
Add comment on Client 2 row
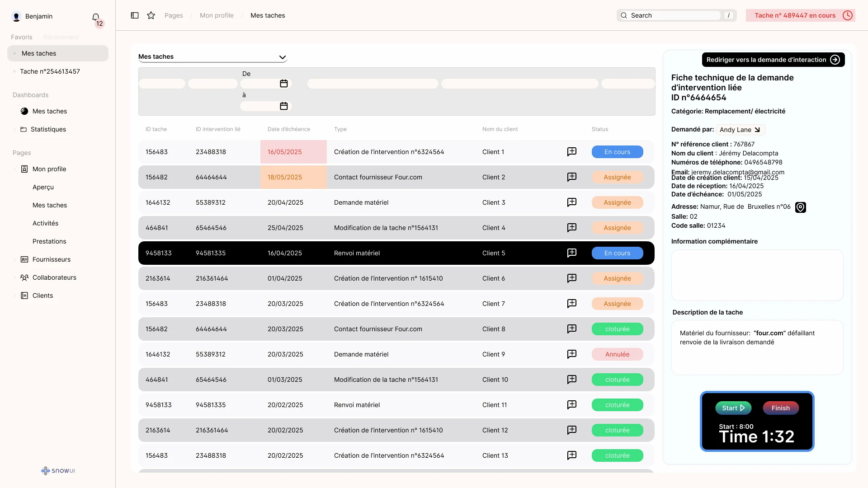tap(572, 177)
